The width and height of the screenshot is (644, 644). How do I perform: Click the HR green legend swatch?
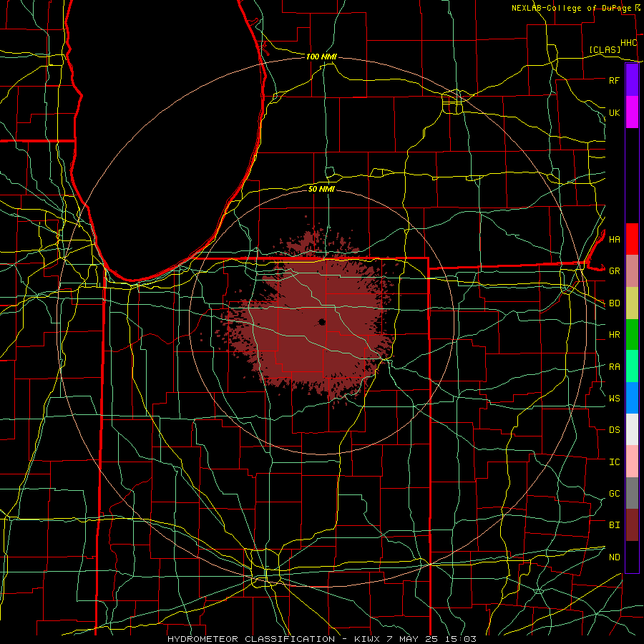point(632,335)
